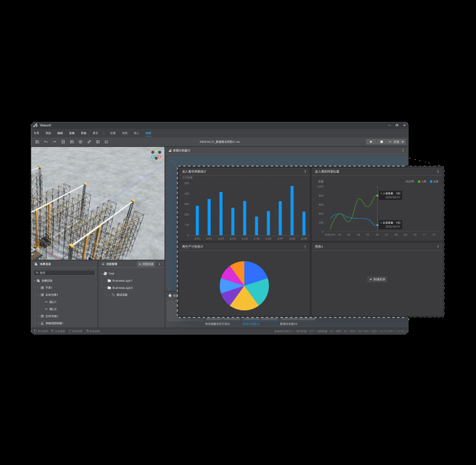The width and height of the screenshot is (476, 465).
Task: Open the 帮助 menu
Action: click(84, 133)
